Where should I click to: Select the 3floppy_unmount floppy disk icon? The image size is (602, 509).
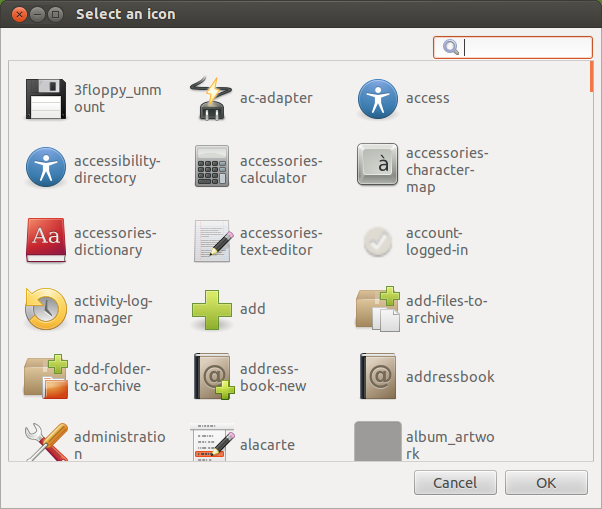coord(46,99)
